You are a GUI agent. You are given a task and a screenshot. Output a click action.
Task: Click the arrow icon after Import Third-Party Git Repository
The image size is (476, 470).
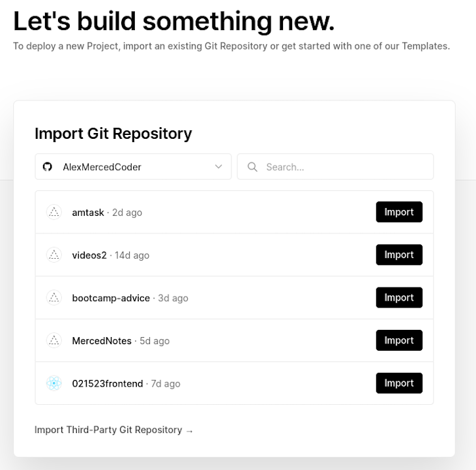(190, 431)
